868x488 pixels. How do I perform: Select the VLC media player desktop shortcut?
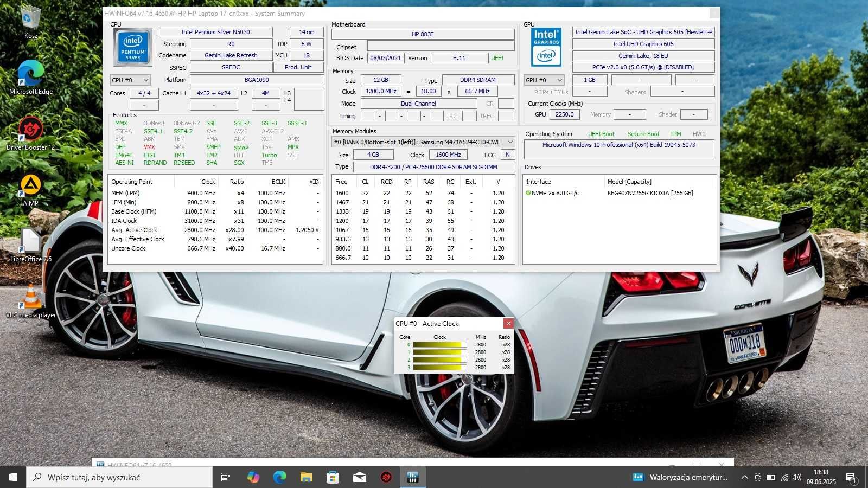pos(31,301)
